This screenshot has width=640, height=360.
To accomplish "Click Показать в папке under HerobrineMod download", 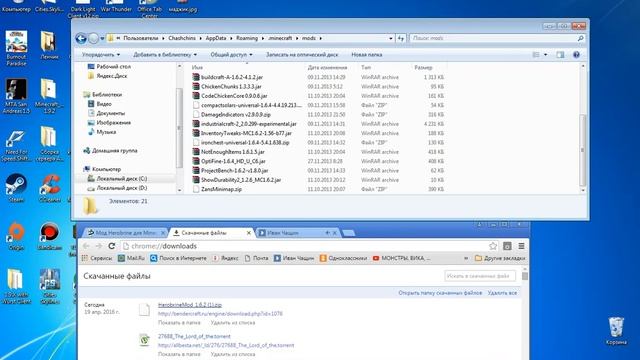I will pos(179,322).
